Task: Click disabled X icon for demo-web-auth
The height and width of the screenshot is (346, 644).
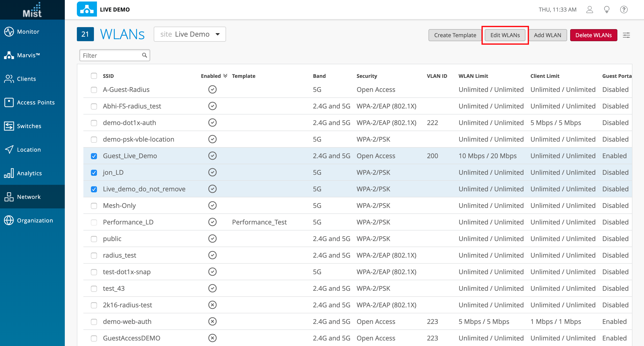Action: (212, 322)
